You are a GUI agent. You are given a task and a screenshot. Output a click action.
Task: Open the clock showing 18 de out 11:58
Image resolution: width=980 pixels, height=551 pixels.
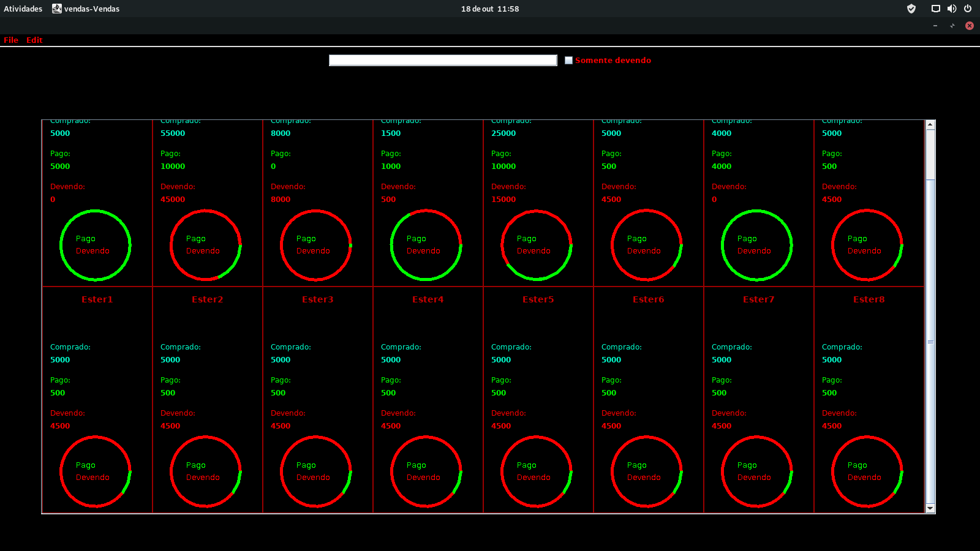(490, 9)
